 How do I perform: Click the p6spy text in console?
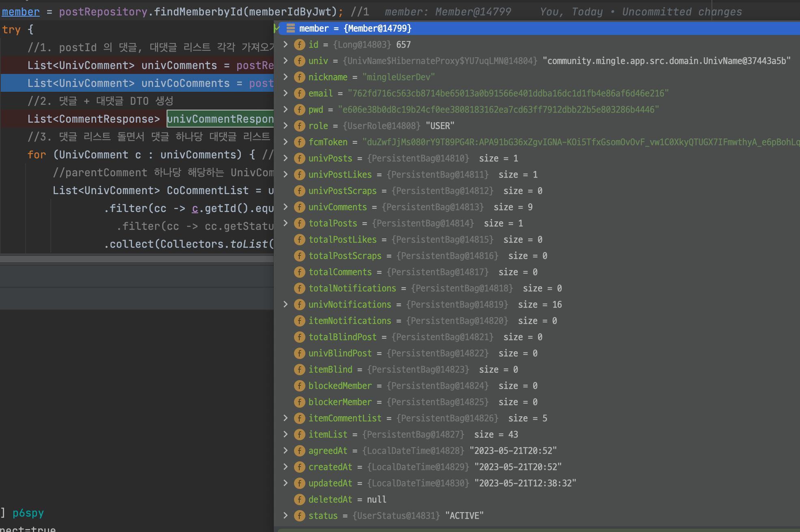28,513
